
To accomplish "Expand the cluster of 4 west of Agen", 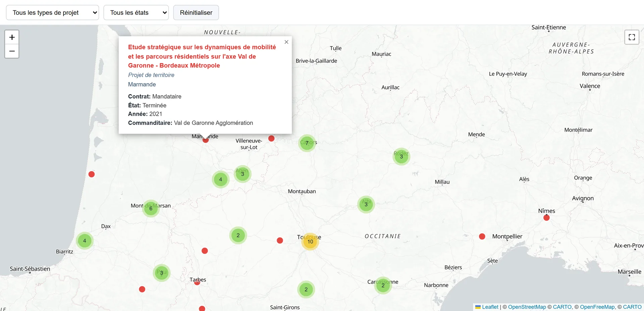I will click(x=220, y=179).
